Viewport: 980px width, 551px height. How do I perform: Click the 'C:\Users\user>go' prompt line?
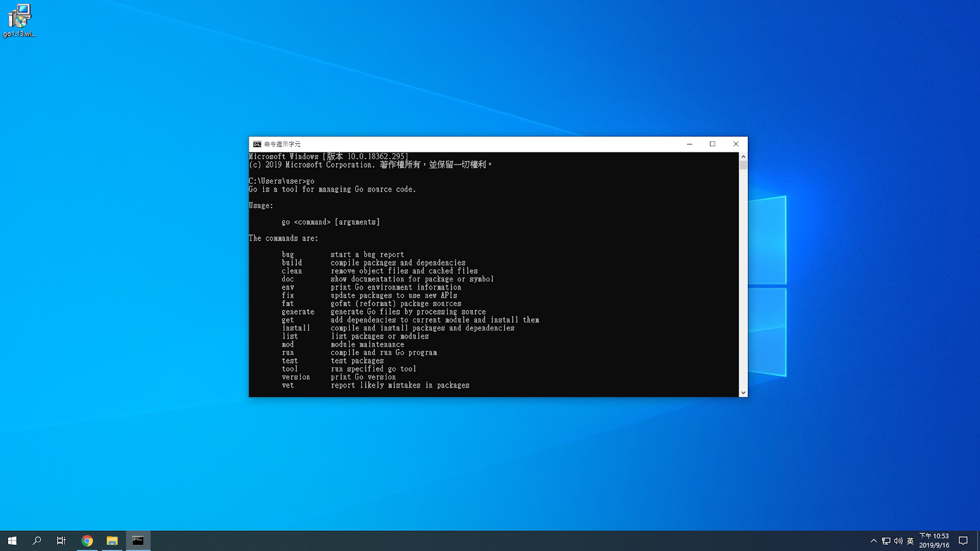(x=282, y=181)
